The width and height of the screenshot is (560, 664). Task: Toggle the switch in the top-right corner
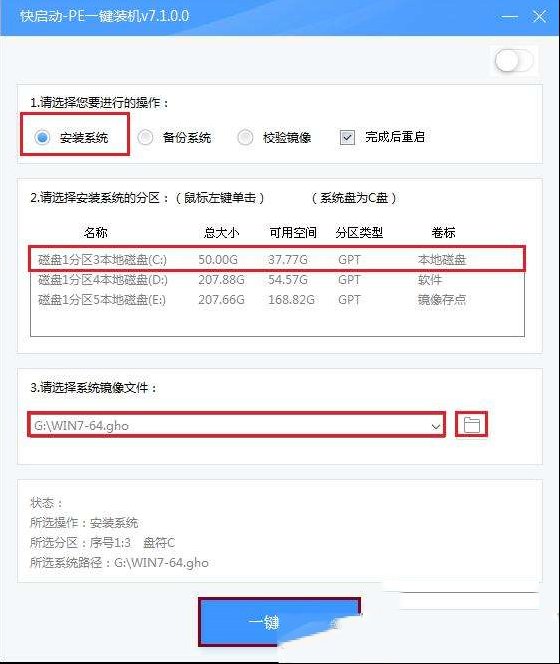pos(514,61)
